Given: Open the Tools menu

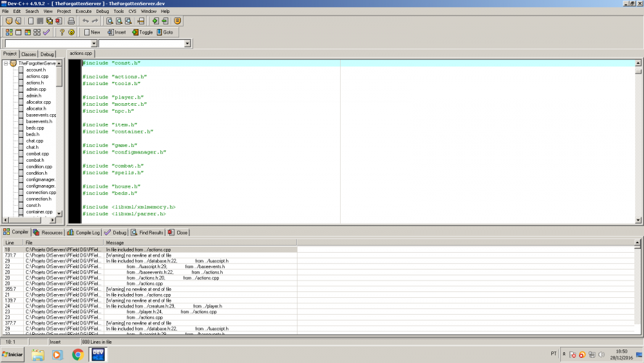Looking at the screenshot, I should [118, 11].
